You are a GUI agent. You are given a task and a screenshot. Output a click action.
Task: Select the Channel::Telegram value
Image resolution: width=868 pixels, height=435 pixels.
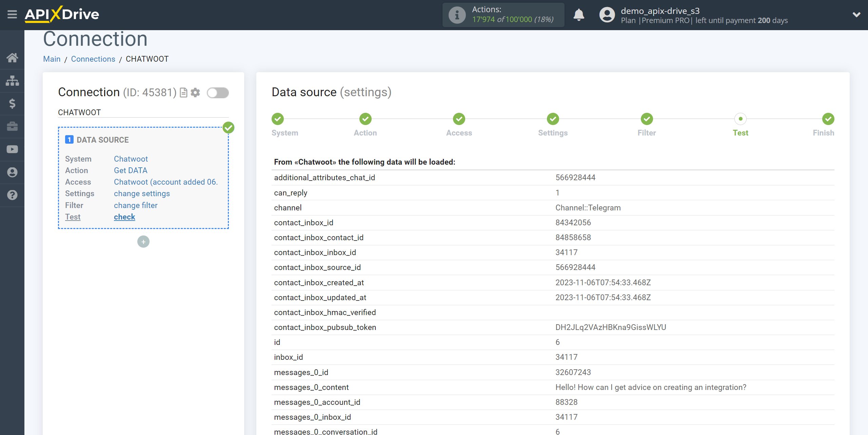[588, 208]
